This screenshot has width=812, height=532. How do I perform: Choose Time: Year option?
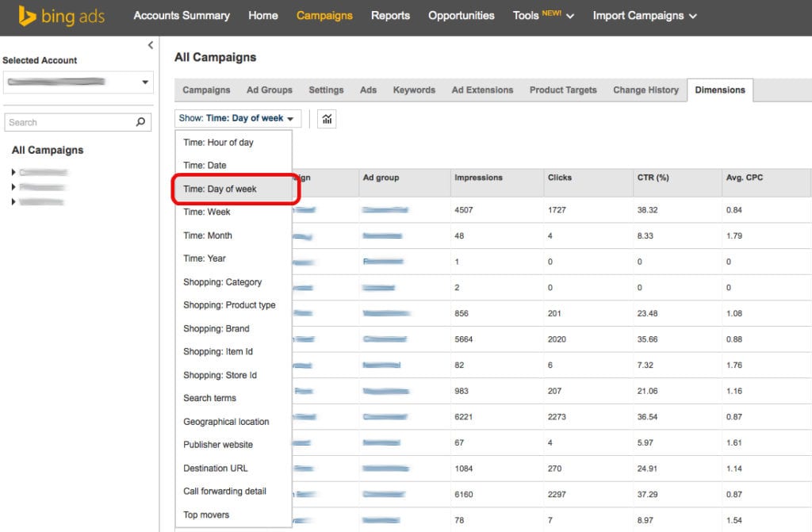point(234,258)
